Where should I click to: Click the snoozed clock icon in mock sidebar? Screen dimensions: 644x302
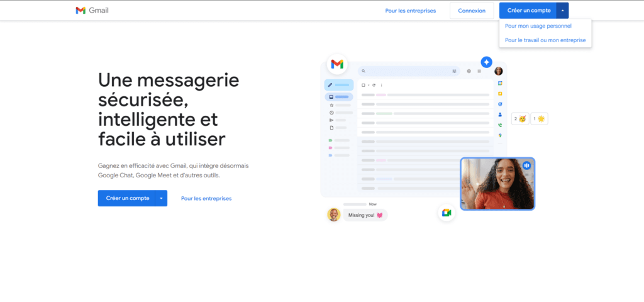click(x=331, y=113)
